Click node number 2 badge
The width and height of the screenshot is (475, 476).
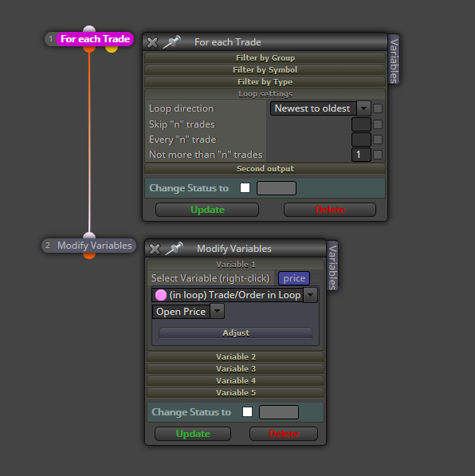pos(48,246)
